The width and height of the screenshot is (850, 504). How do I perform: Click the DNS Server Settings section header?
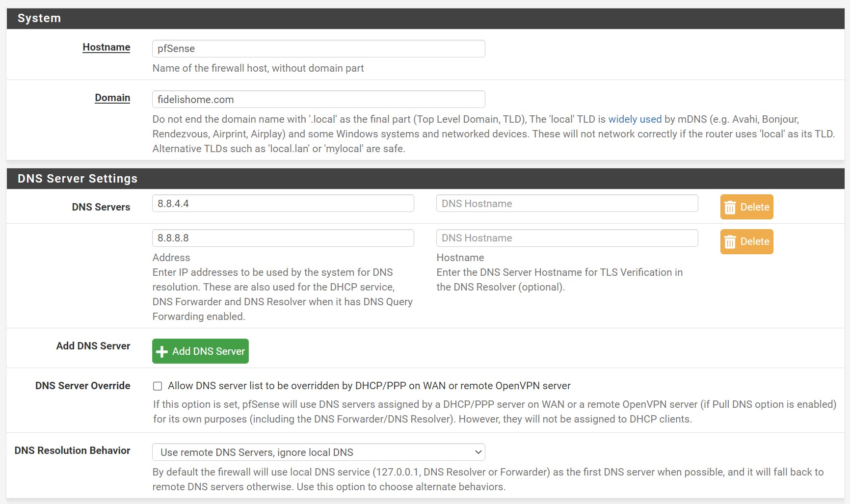click(x=425, y=179)
